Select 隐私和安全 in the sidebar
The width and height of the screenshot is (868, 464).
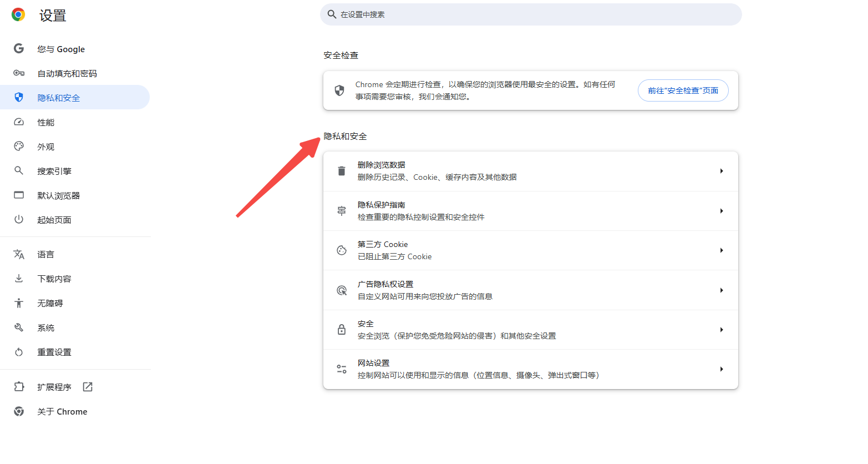tap(75, 98)
